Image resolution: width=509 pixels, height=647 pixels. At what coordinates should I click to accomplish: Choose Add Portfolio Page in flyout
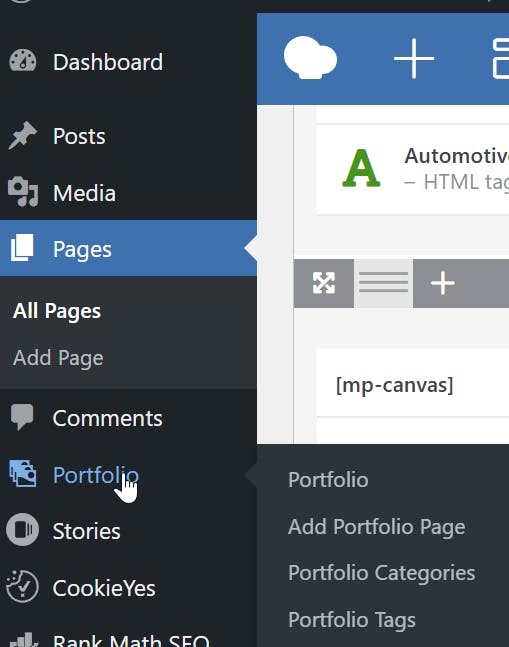pyautogui.click(x=377, y=527)
